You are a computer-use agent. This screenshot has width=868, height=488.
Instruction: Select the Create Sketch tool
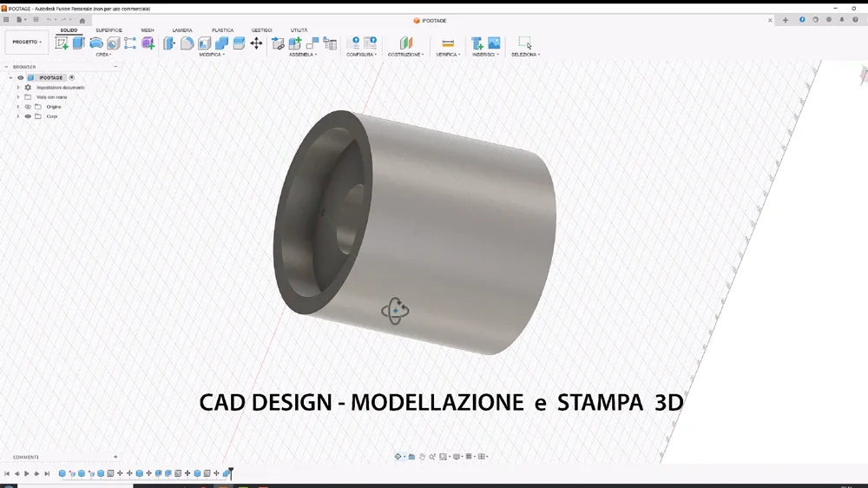[x=62, y=43]
